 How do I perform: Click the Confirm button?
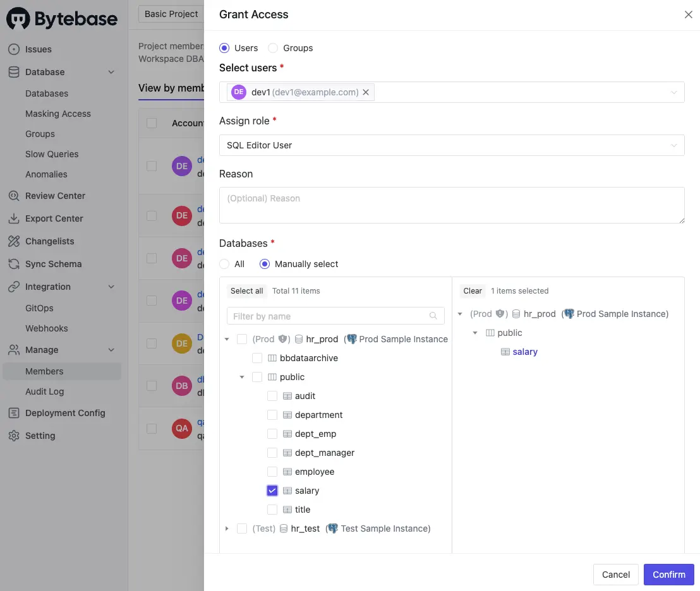668,575
